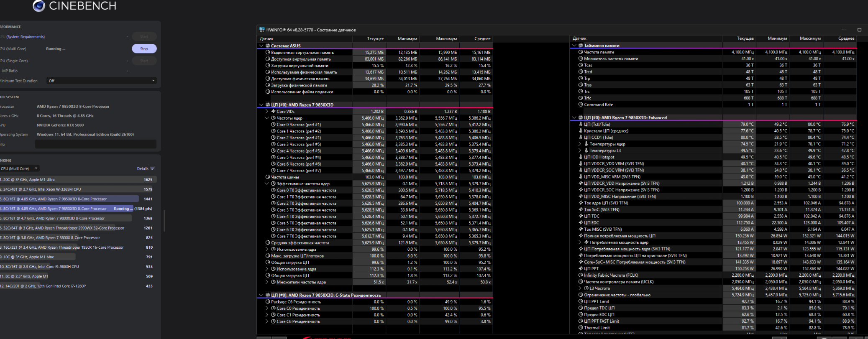Click the clock icon beside Package C6 Резидентность

pos(268,302)
